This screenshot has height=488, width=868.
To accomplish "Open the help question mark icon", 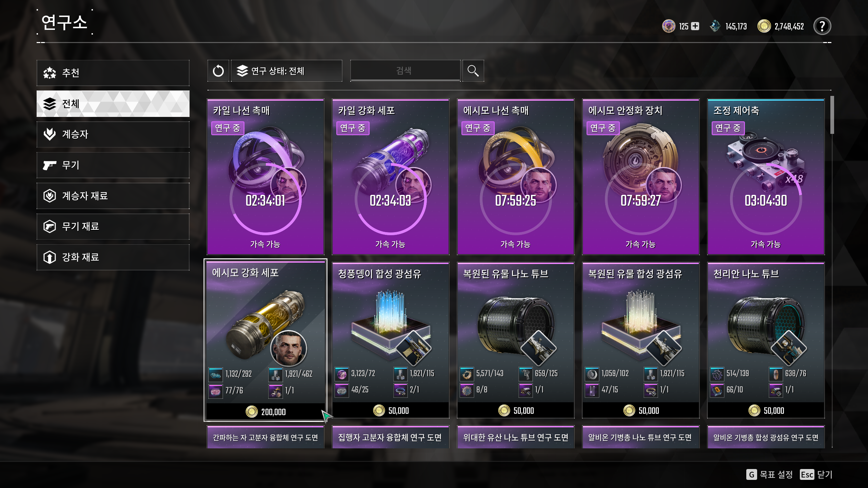I will pyautogui.click(x=822, y=26).
